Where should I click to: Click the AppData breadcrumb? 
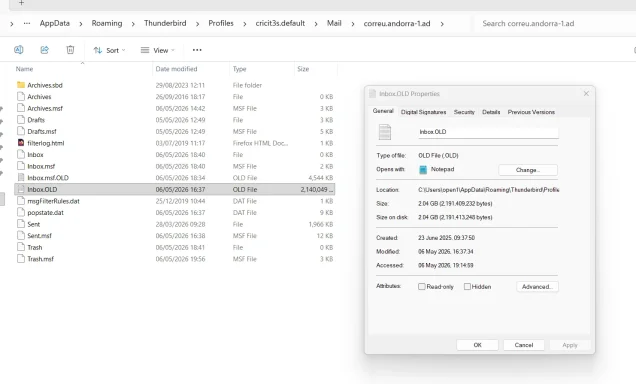point(55,24)
